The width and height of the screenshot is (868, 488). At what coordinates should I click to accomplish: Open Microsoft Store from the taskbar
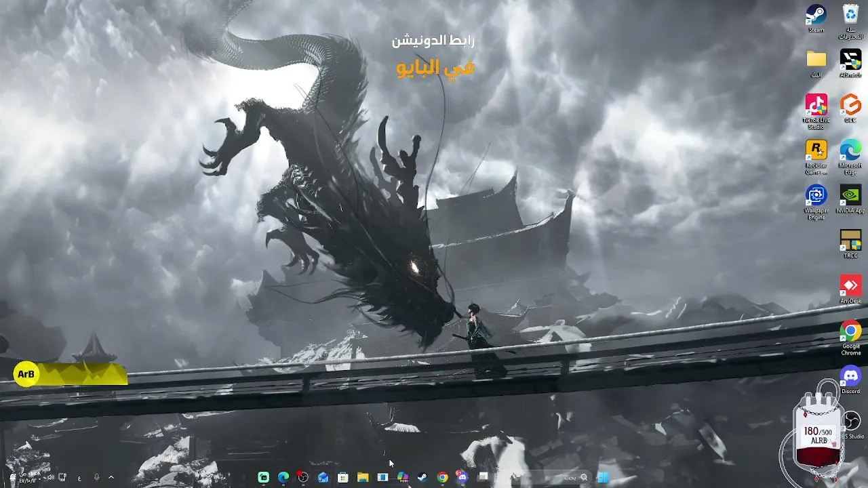343,477
